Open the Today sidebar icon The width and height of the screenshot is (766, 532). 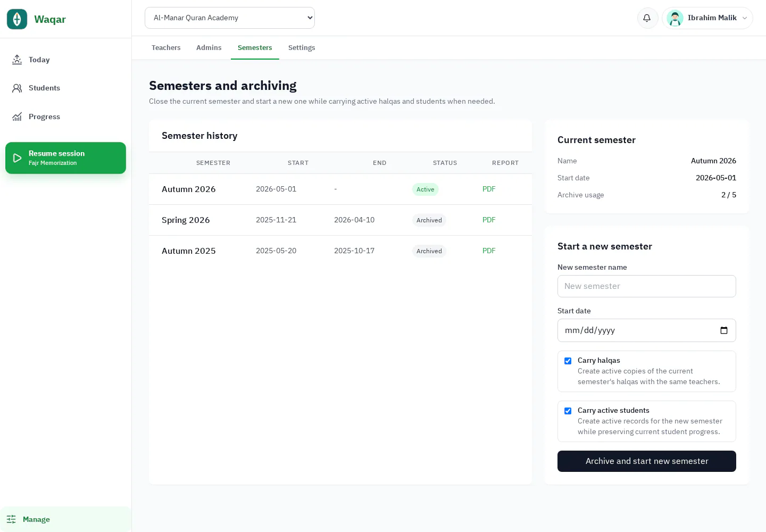tap(17, 60)
